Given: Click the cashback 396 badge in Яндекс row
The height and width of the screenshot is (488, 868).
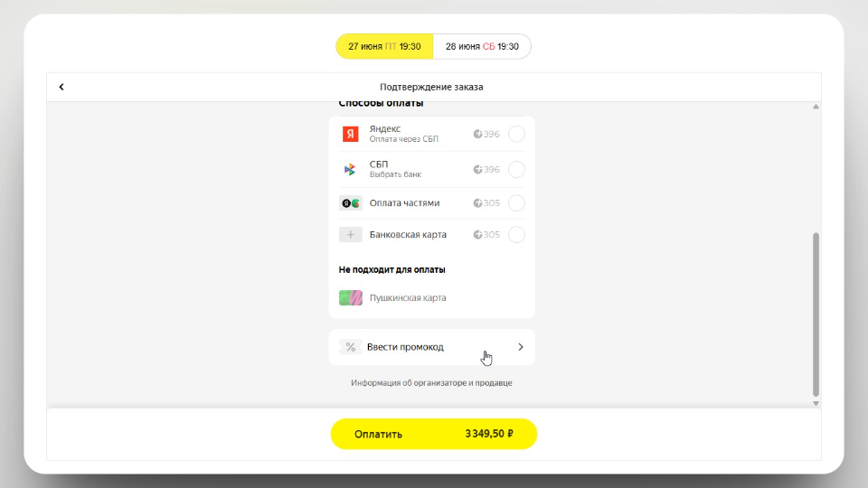Looking at the screenshot, I should 486,134.
